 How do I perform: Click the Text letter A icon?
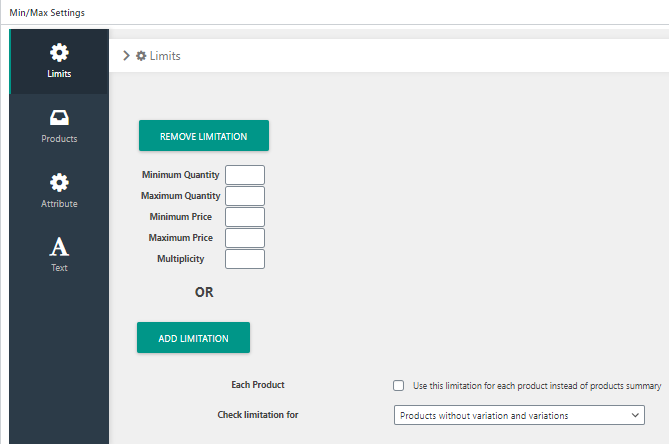59,247
